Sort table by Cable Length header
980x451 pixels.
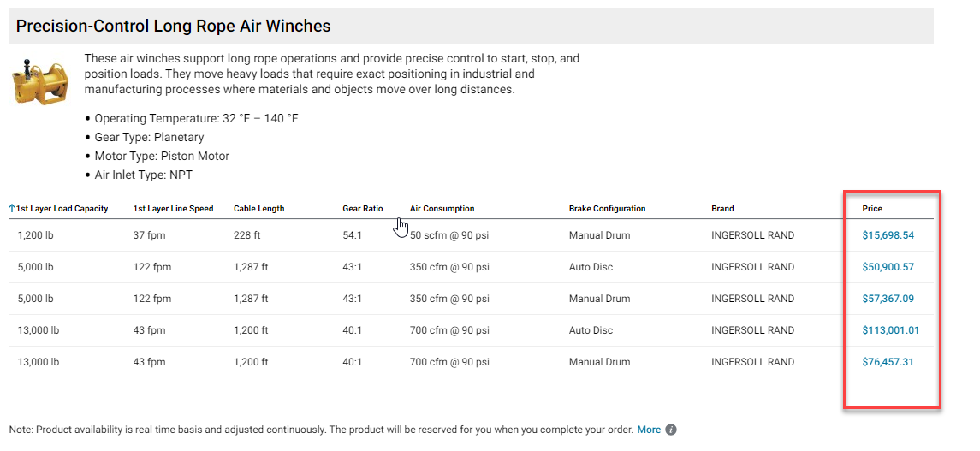click(258, 209)
